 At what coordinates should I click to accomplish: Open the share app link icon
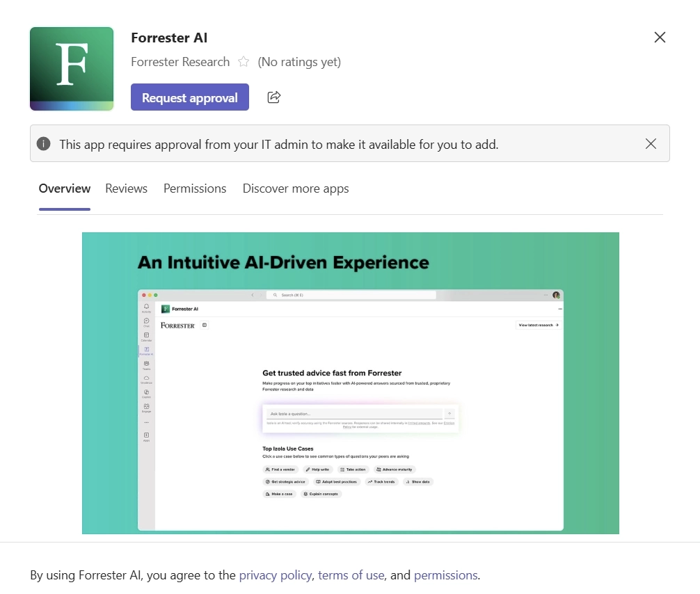274,97
